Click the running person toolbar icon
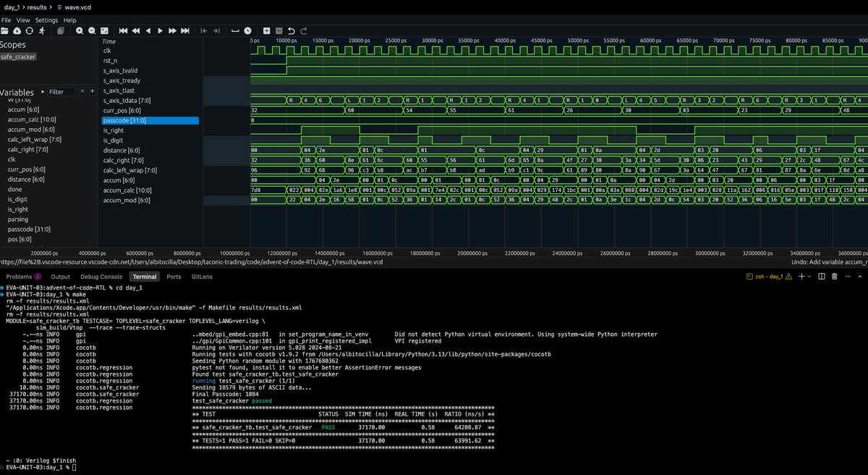The height and width of the screenshot is (475, 868). click(x=41, y=31)
